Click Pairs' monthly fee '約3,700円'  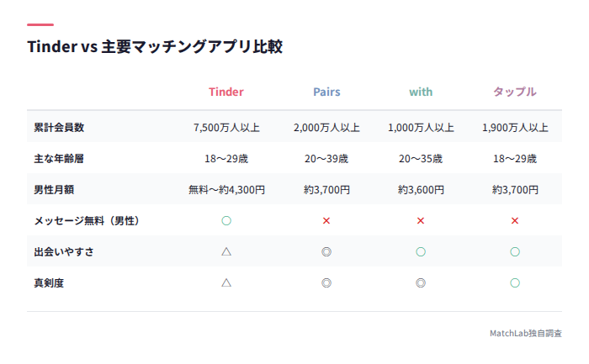[326, 190]
